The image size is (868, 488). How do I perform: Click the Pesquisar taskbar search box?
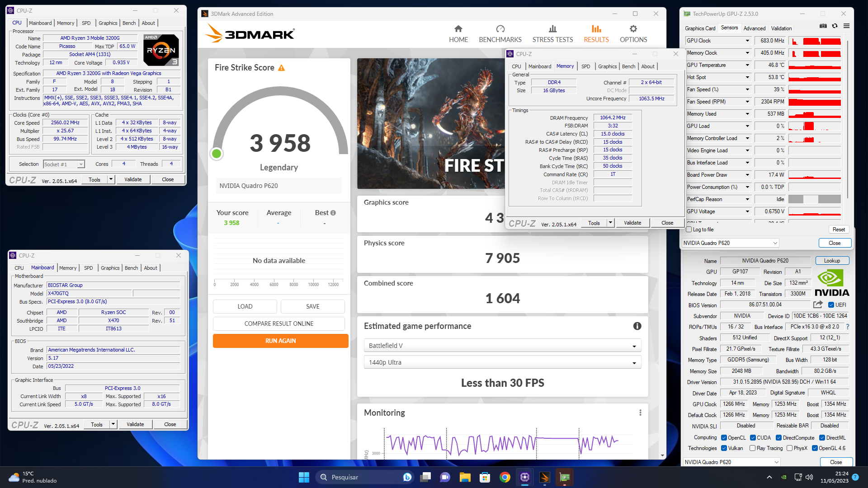coord(365,477)
